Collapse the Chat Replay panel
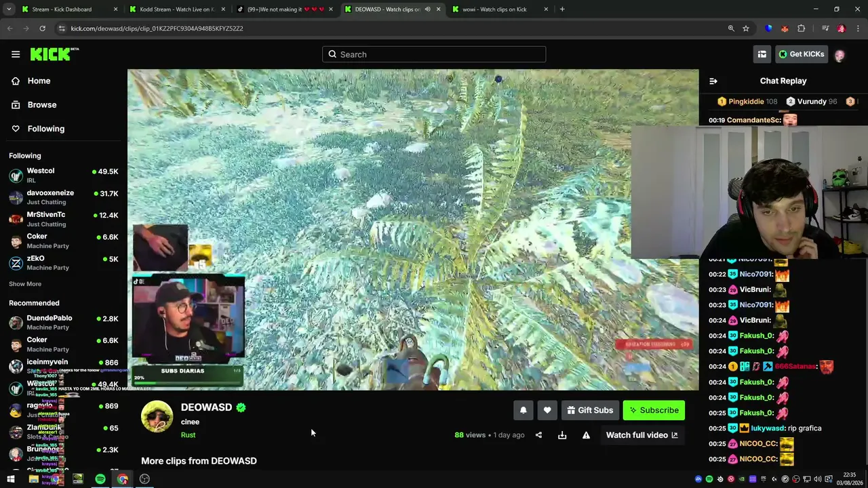Screen dimensions: 868x488 click(713, 81)
